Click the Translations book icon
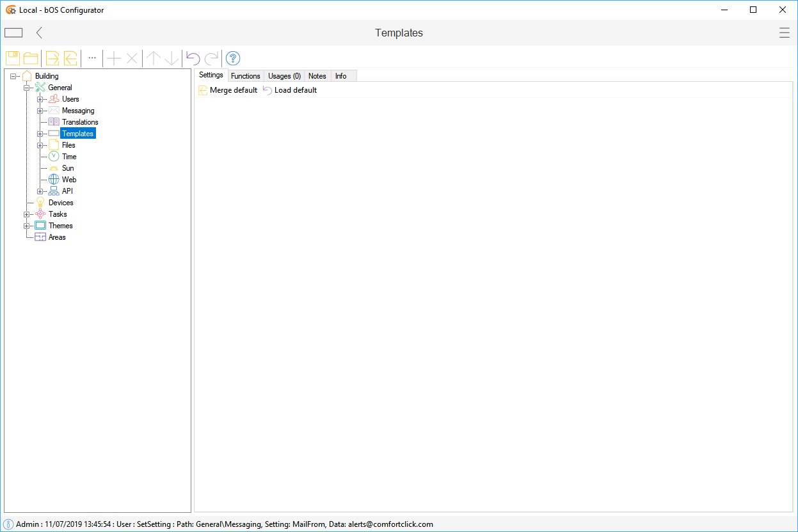 pos(54,122)
